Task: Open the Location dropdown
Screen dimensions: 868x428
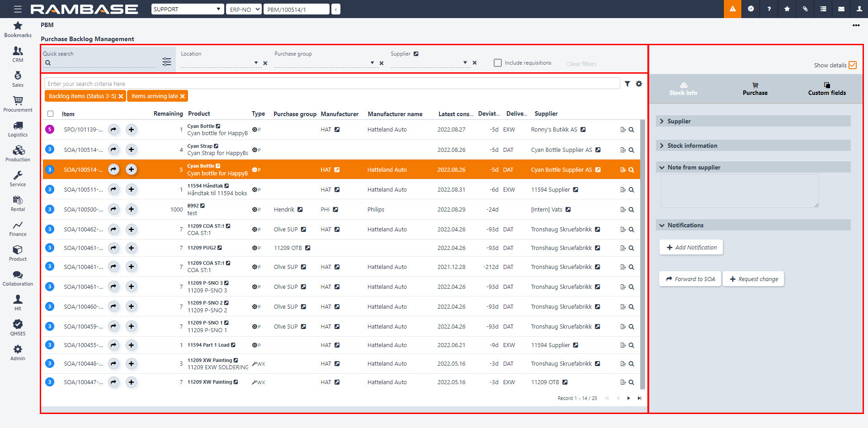Action: tap(256, 63)
